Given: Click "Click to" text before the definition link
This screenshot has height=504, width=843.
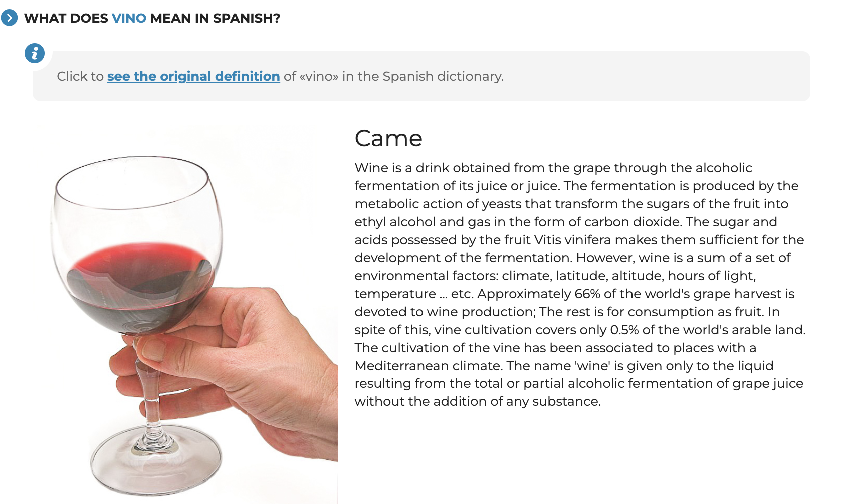Looking at the screenshot, I should (x=80, y=76).
